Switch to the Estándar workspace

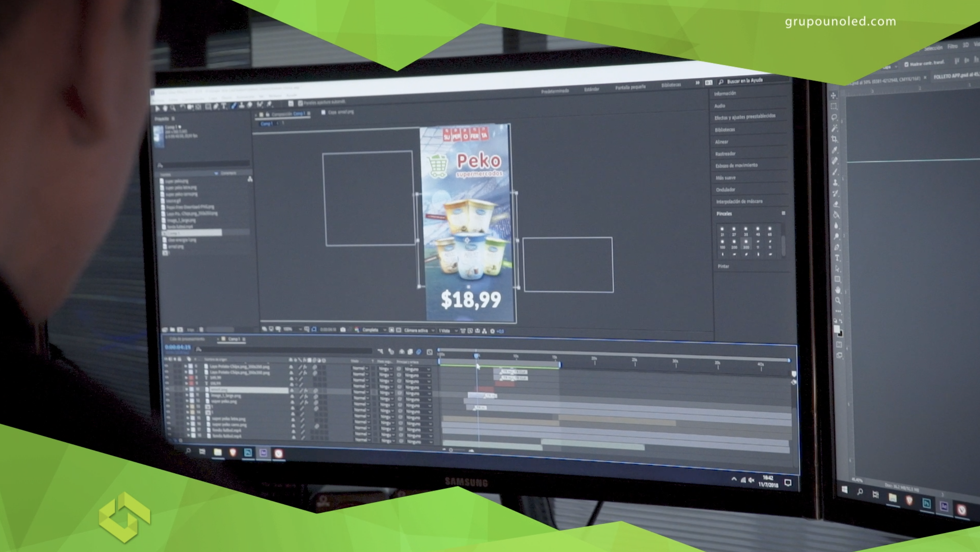coord(591,89)
